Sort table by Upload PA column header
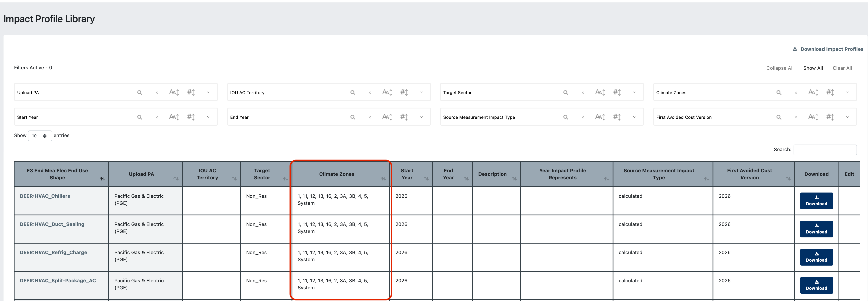Screen dimensions: 868x301 tap(146, 174)
